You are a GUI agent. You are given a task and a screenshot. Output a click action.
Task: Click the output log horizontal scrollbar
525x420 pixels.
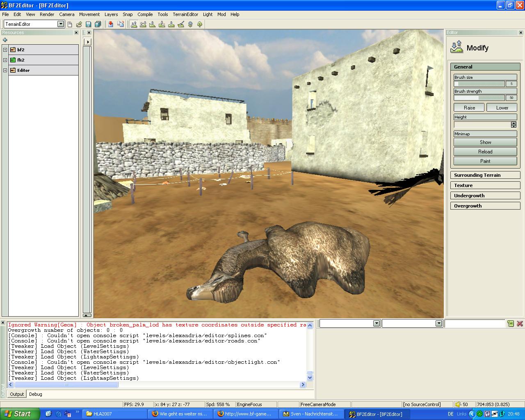coord(157,385)
